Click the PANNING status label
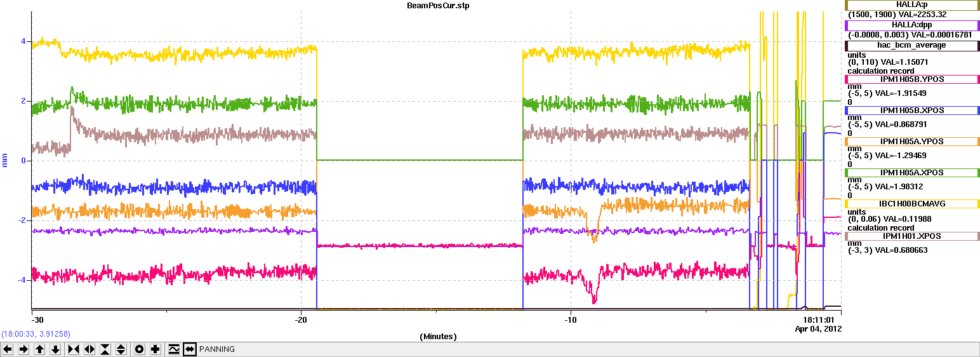 coord(217,349)
